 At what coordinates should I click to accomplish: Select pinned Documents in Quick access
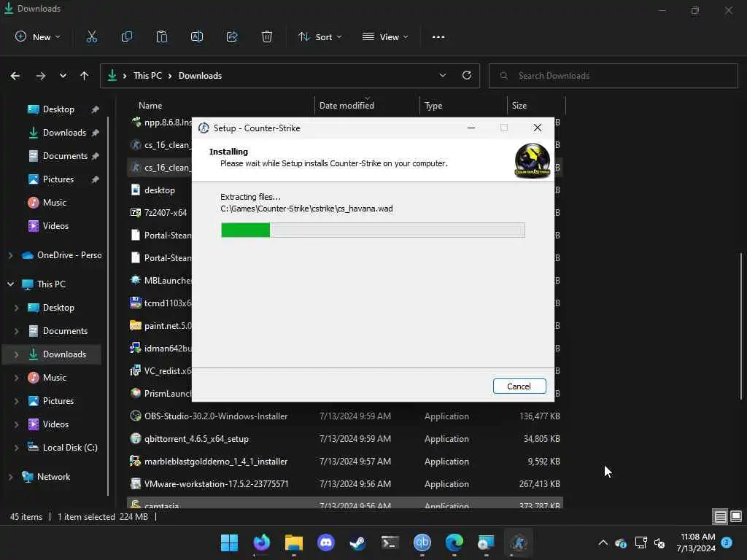pos(65,156)
